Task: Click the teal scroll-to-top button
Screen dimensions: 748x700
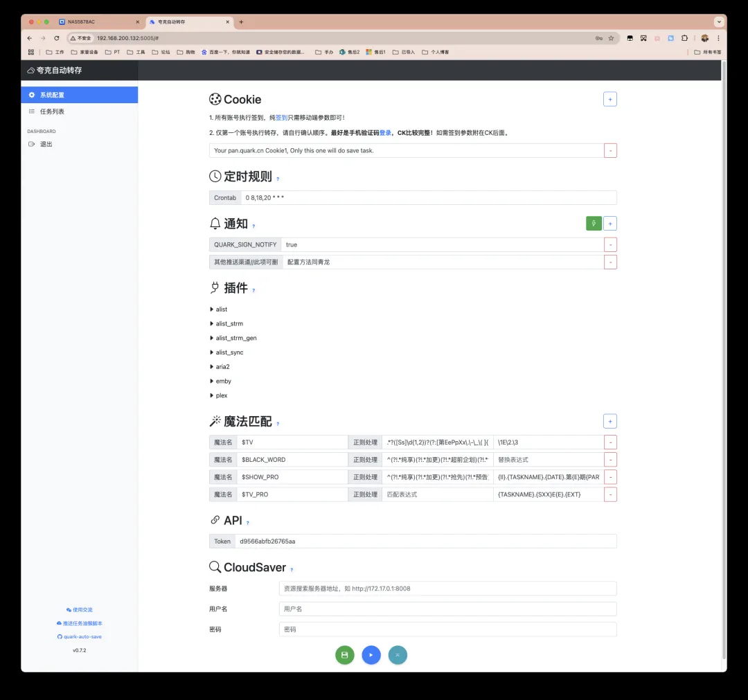Action: tap(398, 655)
